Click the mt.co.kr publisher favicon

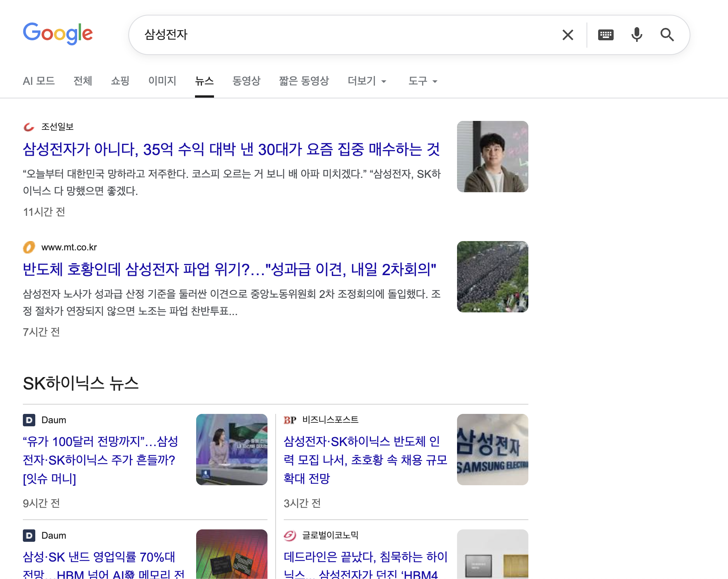[x=29, y=247]
